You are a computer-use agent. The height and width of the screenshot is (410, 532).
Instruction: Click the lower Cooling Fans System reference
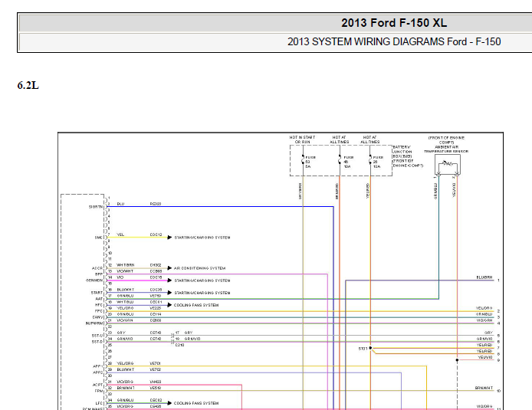(x=196, y=403)
